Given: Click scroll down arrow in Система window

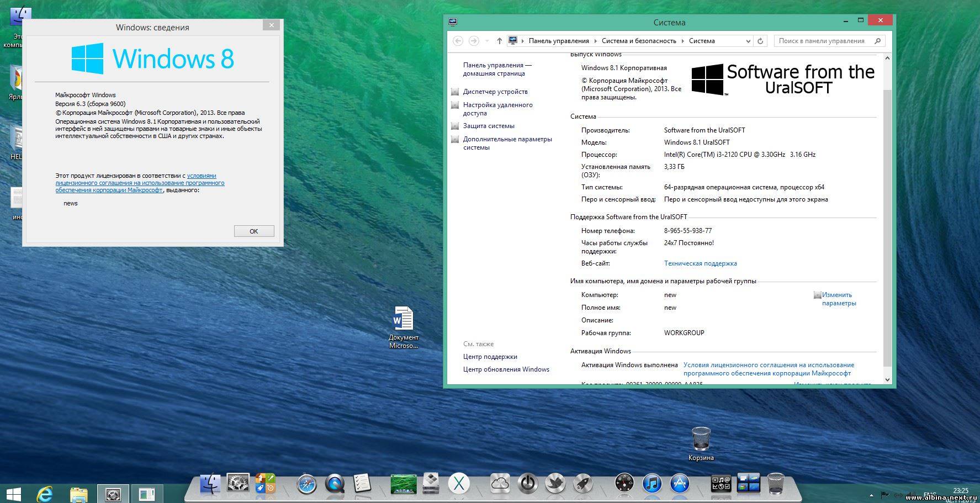Looking at the screenshot, I should [x=887, y=380].
